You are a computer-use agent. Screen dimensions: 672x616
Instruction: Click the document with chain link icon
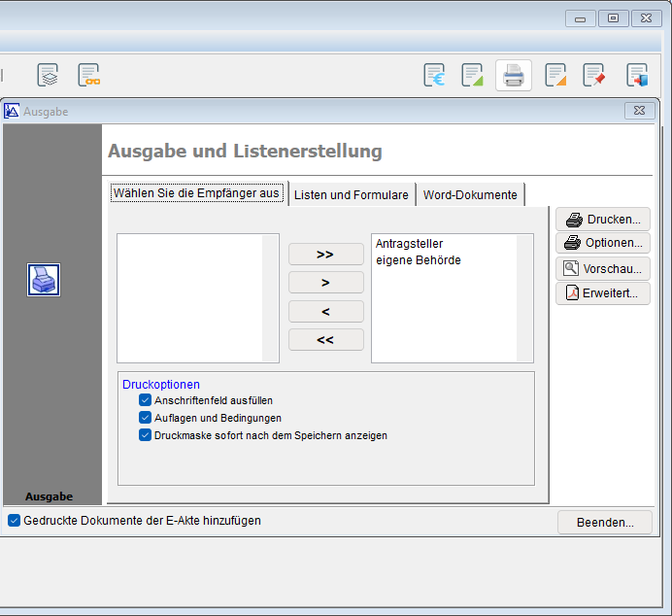pyautogui.click(x=89, y=75)
